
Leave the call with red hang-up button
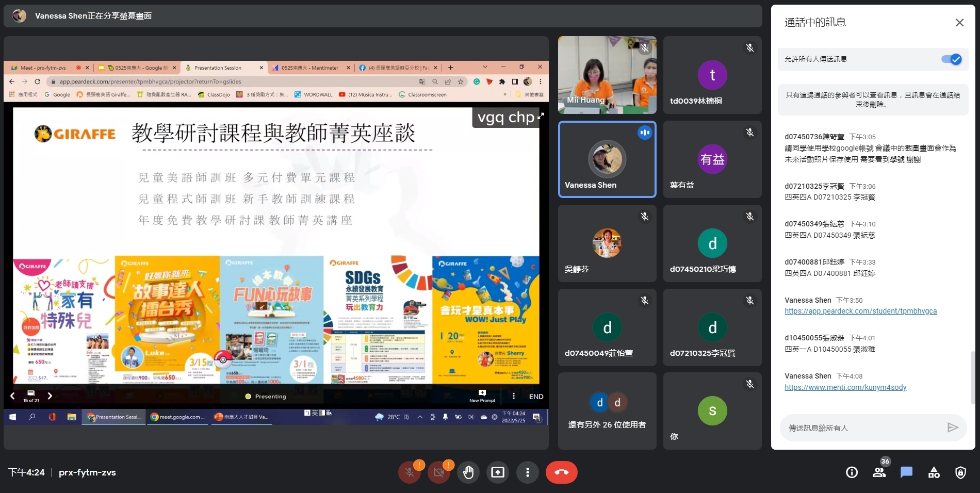(561, 472)
